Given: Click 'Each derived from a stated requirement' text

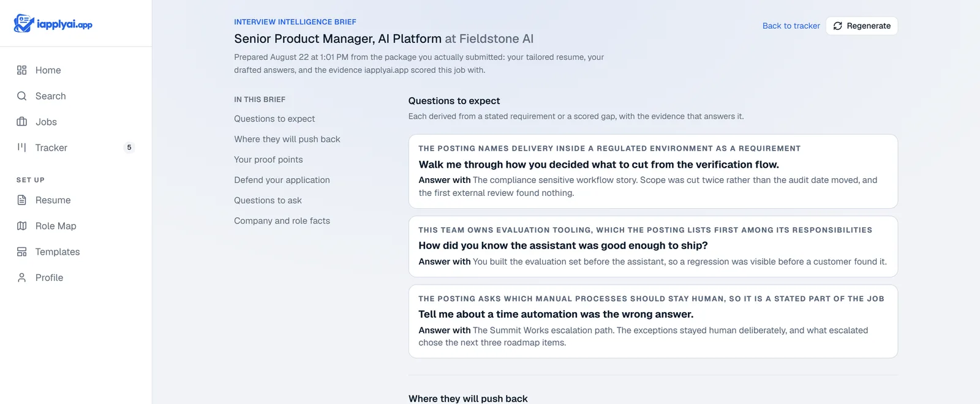Looking at the screenshot, I should (576, 116).
